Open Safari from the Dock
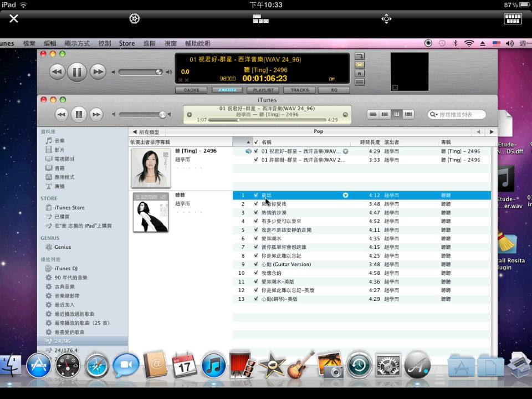 pyautogui.click(x=96, y=366)
